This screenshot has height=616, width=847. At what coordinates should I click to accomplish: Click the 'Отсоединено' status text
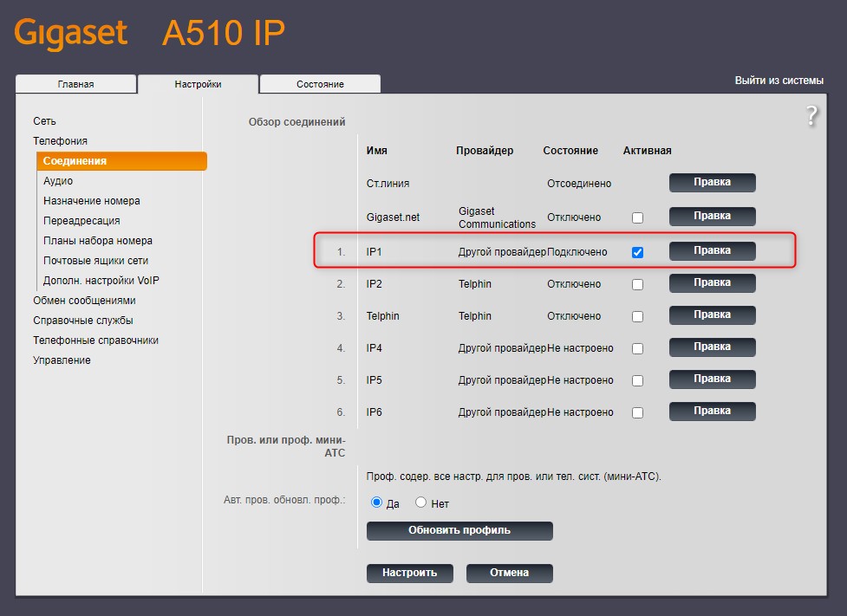click(579, 184)
